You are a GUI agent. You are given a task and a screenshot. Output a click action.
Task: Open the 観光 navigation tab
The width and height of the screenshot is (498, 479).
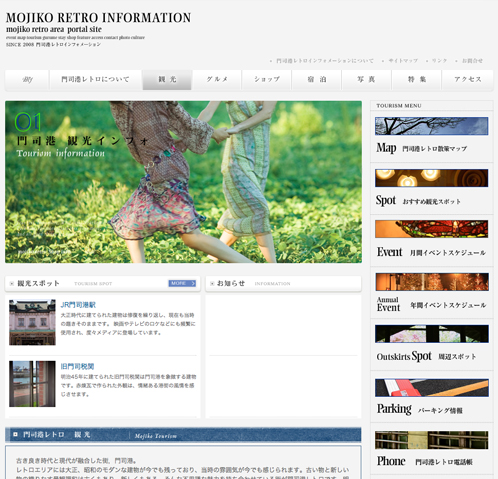coord(167,80)
